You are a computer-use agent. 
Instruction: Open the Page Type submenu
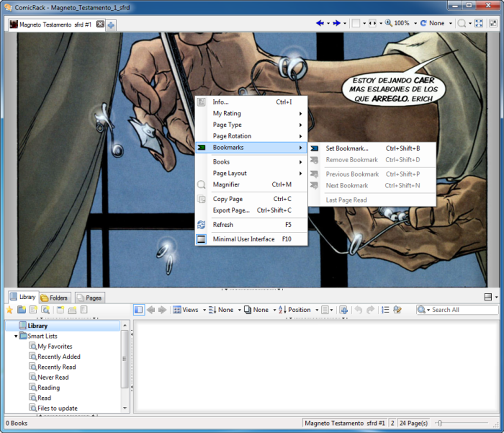pyautogui.click(x=252, y=125)
